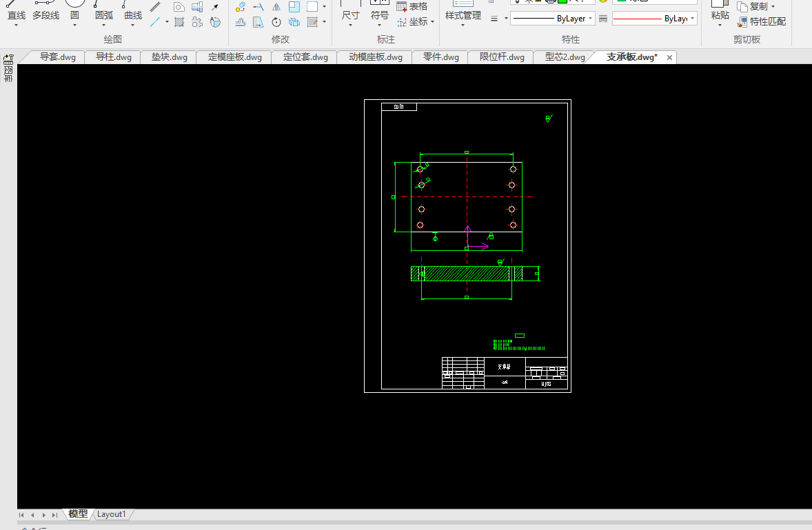This screenshot has height=530, width=812.
Task: Choose the 曲线 curve tool
Action: [x=133, y=14]
